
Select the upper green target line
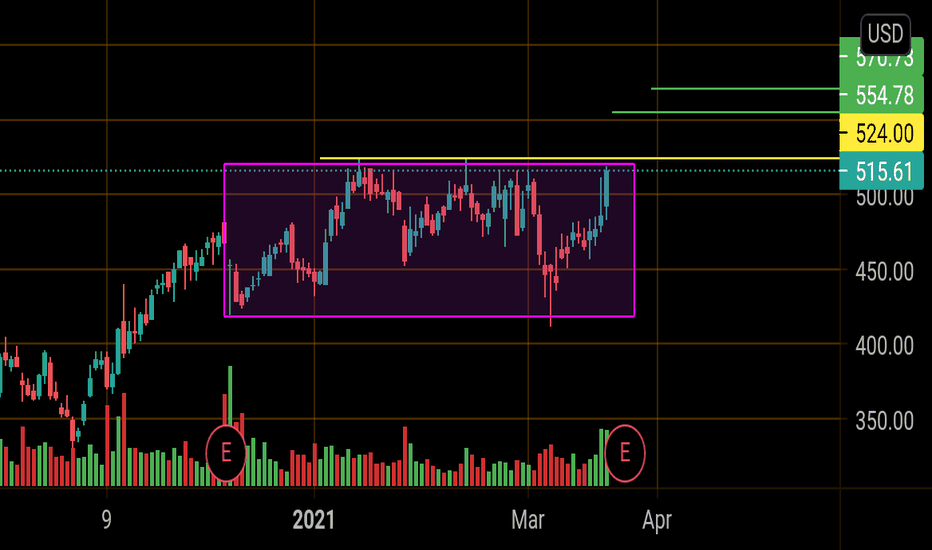(745, 89)
